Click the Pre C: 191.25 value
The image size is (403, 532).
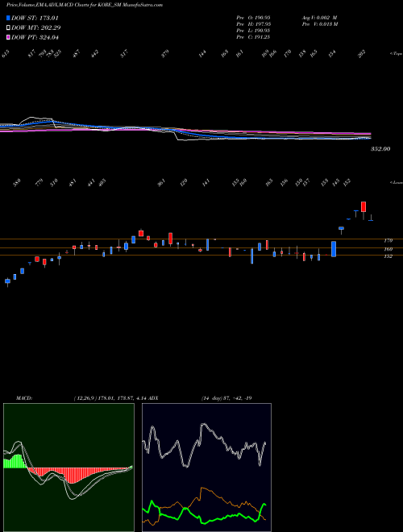pyautogui.click(x=253, y=37)
